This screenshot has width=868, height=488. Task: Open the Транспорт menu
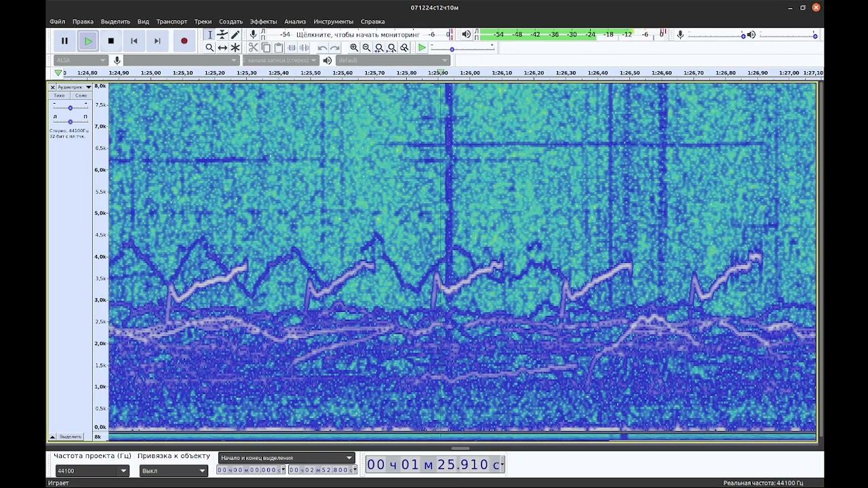(x=172, y=22)
